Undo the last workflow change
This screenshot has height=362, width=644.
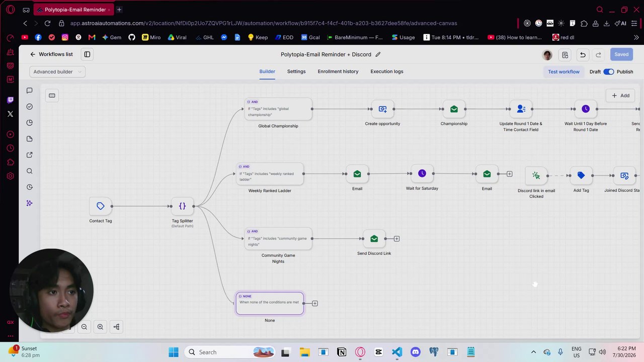coord(583,55)
